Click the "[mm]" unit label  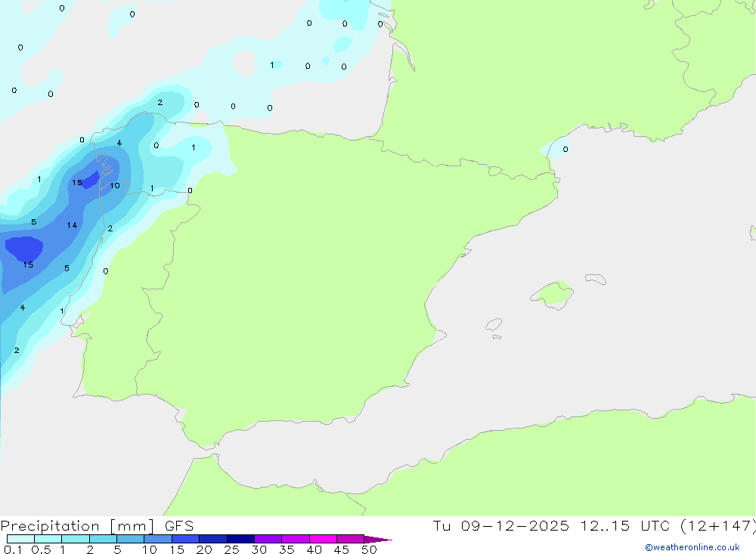[x=132, y=526]
